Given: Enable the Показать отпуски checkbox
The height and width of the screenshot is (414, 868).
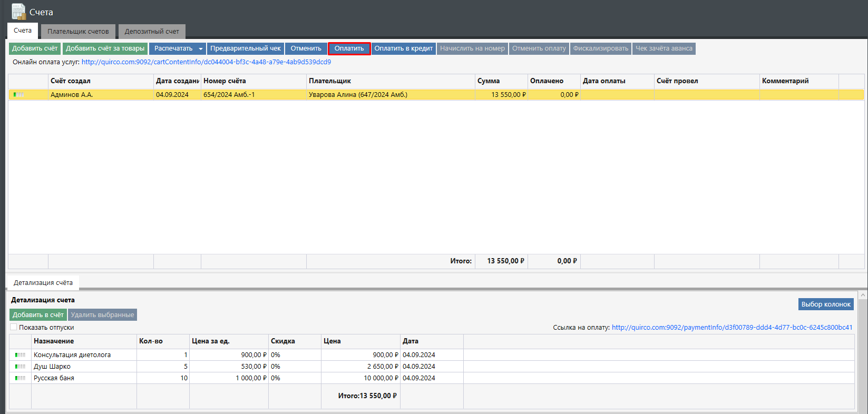Looking at the screenshot, I should point(14,327).
